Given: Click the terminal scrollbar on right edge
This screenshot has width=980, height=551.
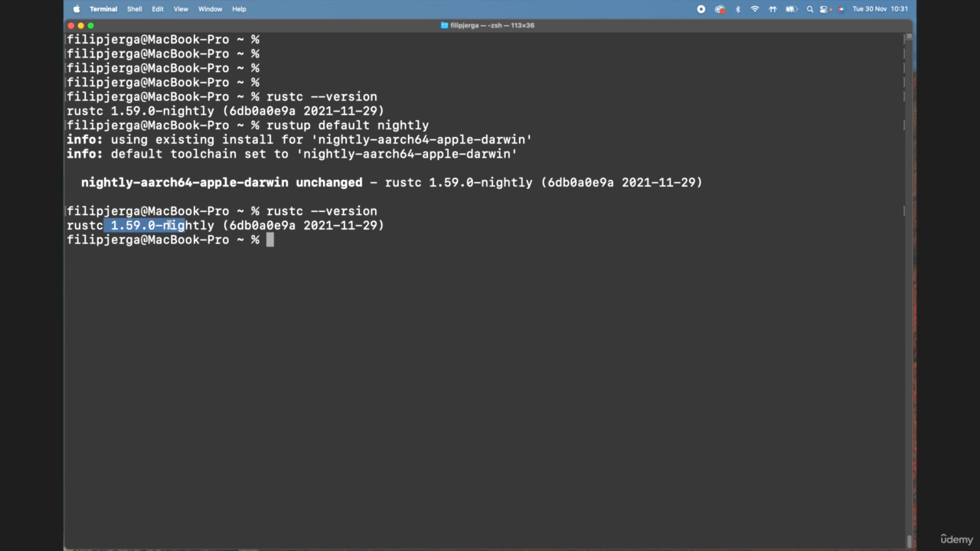Looking at the screenshot, I should coord(909,291).
